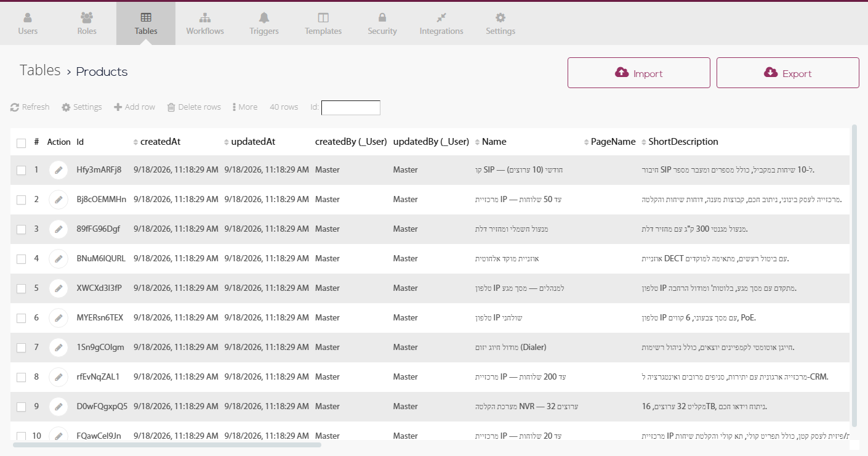Check the checkbox for row 1
Viewport: 868px width, 456px height.
pyautogui.click(x=22, y=171)
